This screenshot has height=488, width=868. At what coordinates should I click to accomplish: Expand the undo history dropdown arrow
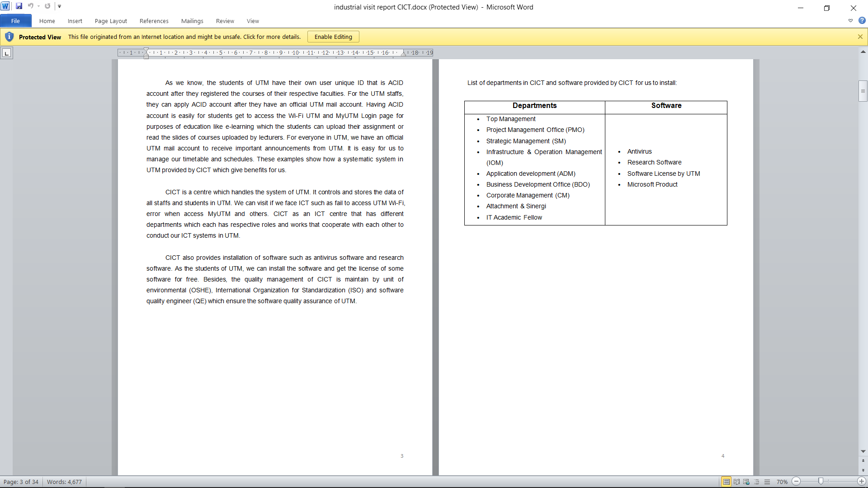point(38,6)
